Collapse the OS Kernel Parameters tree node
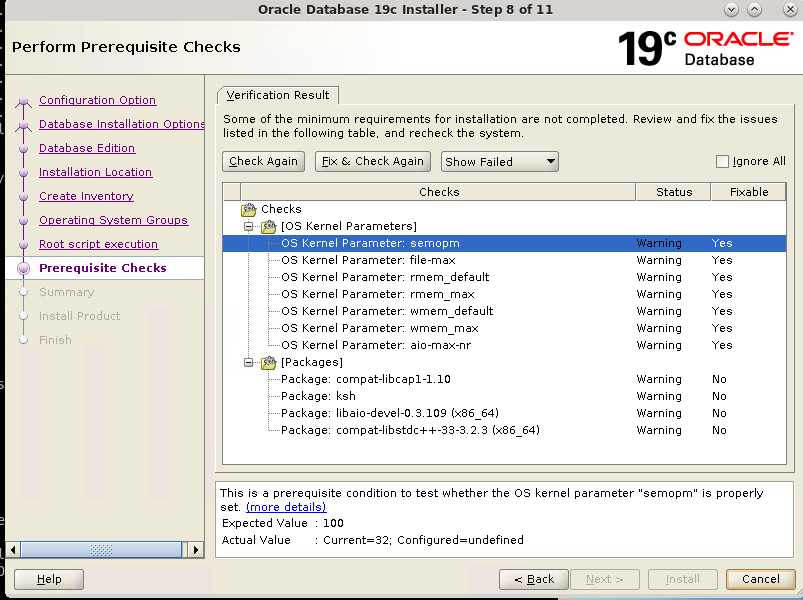The width and height of the screenshot is (803, 600). point(248,226)
